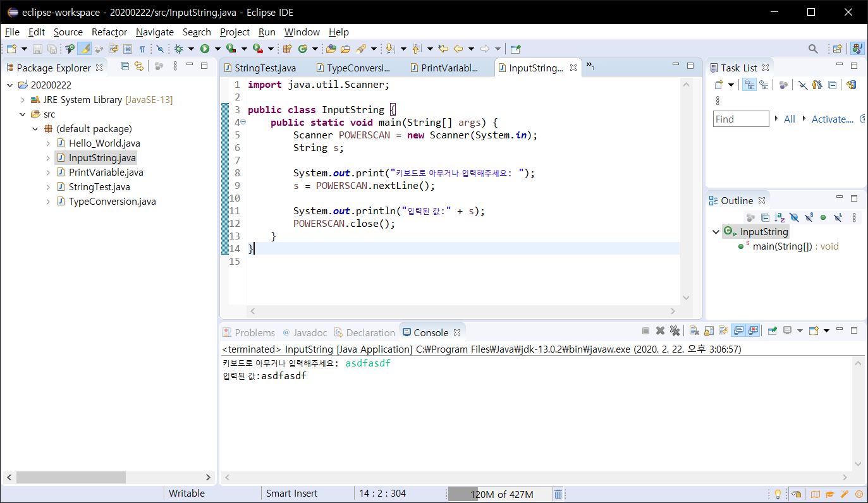868x503 pixels.
Task: Toggle Show Console When Standard Out Changes
Action: 738,330
